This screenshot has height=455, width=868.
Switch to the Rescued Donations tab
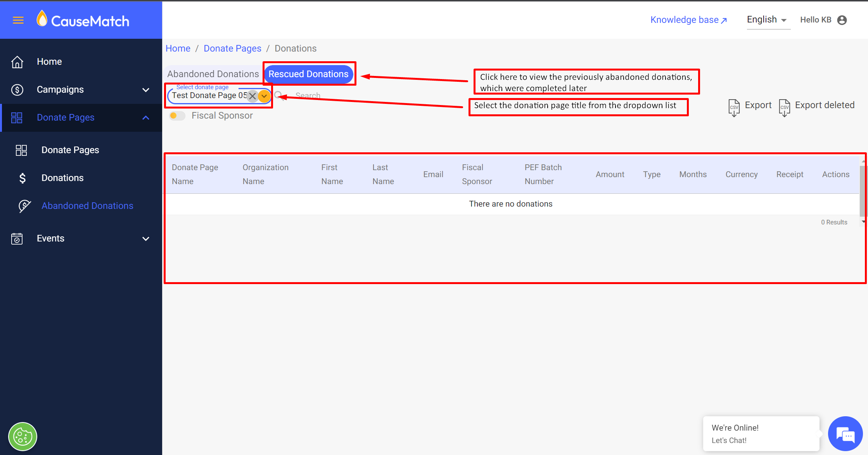308,74
